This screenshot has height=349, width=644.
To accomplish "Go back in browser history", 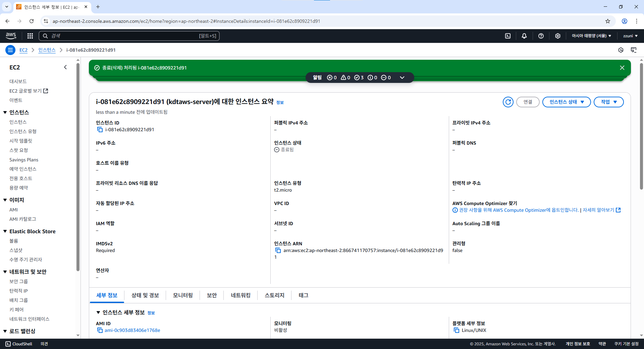I will (7, 21).
